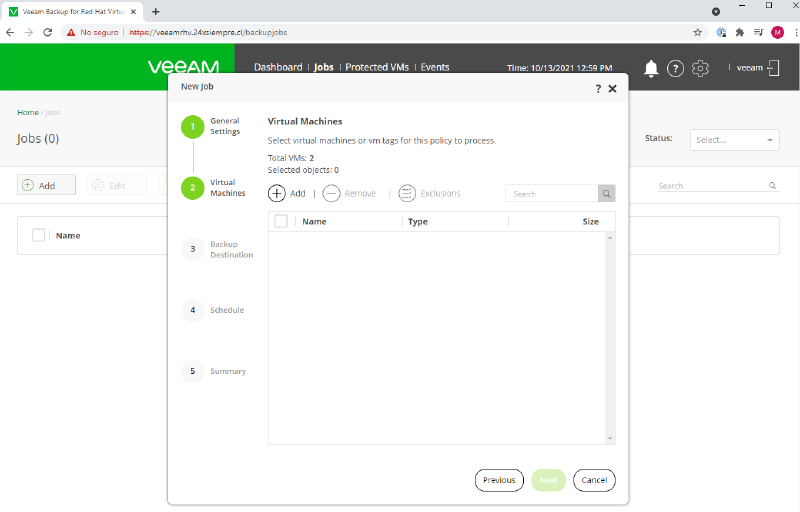Click the plus Add icon in New Job dialog

click(x=277, y=194)
